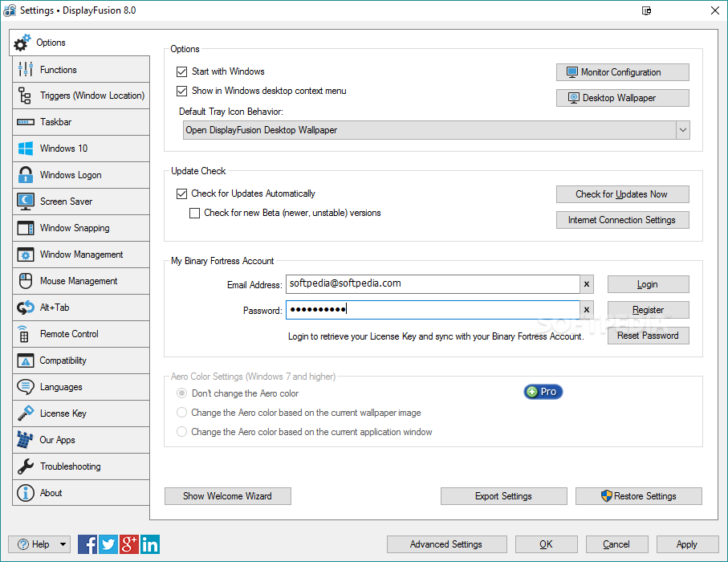Select Aero color based on wallpaper image

click(181, 413)
